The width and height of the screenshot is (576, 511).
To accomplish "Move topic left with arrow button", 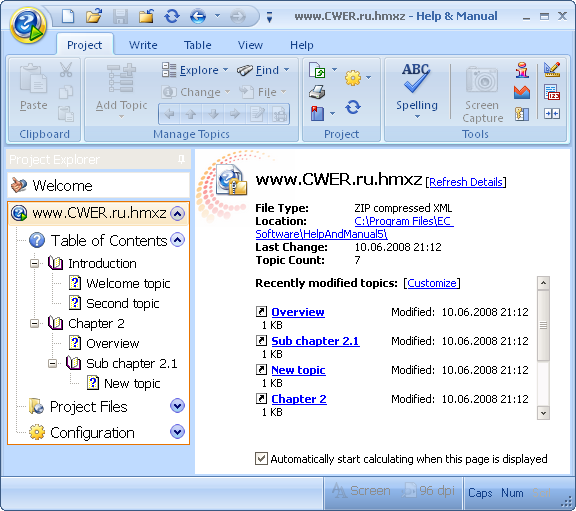I will pos(170,114).
